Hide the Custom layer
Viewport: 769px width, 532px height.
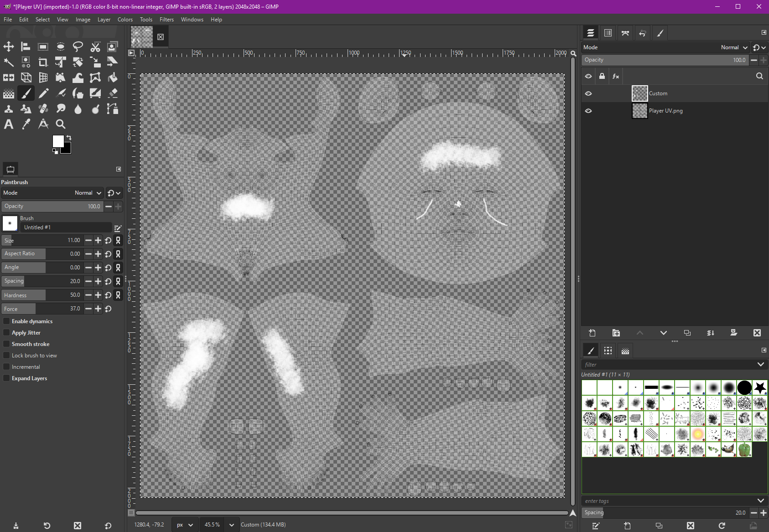point(588,93)
